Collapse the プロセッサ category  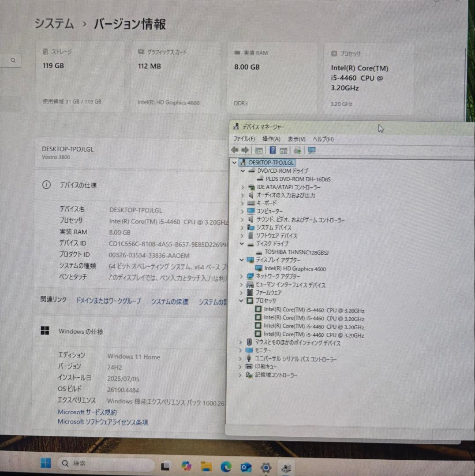coord(241,301)
